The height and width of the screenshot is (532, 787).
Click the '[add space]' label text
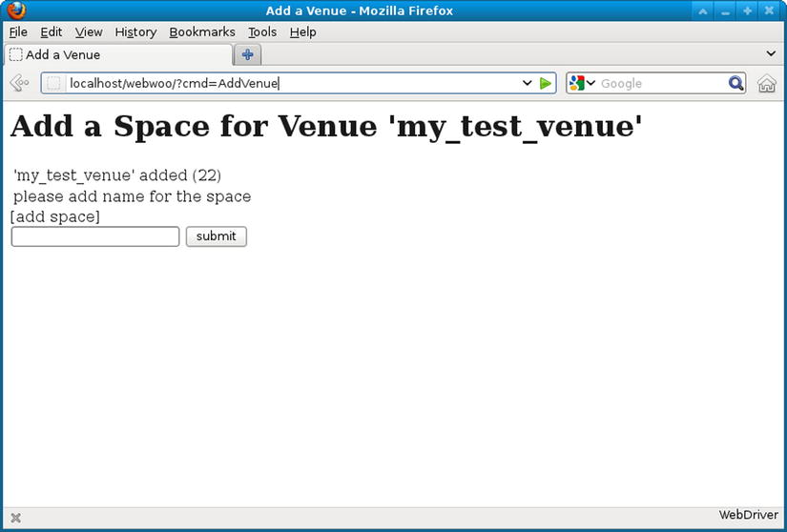(55, 217)
